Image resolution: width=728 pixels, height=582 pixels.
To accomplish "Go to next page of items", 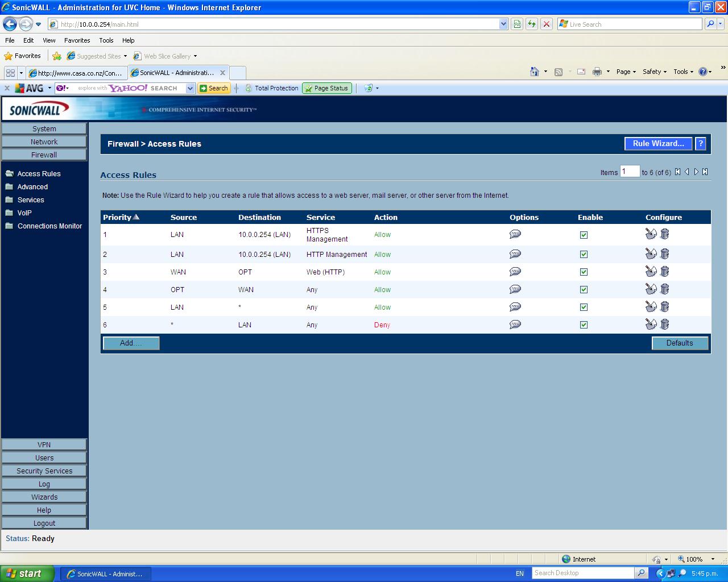I will pyautogui.click(x=696, y=172).
